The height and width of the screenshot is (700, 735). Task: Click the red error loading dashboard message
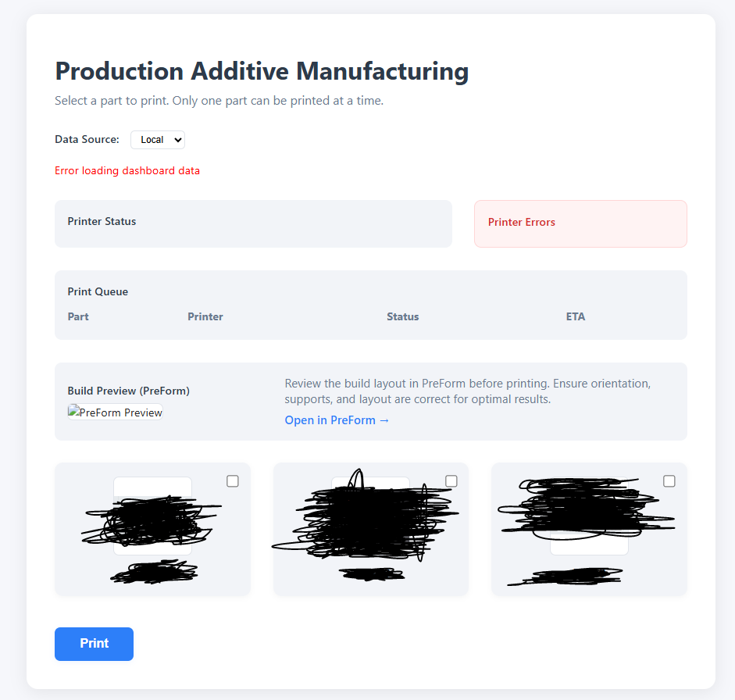click(x=127, y=170)
